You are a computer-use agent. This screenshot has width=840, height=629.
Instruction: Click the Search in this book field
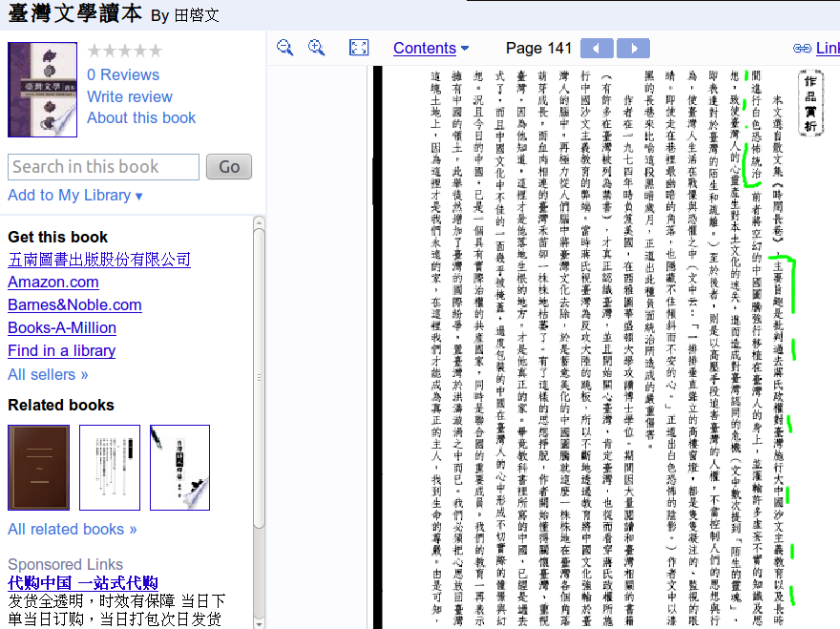pos(103,167)
